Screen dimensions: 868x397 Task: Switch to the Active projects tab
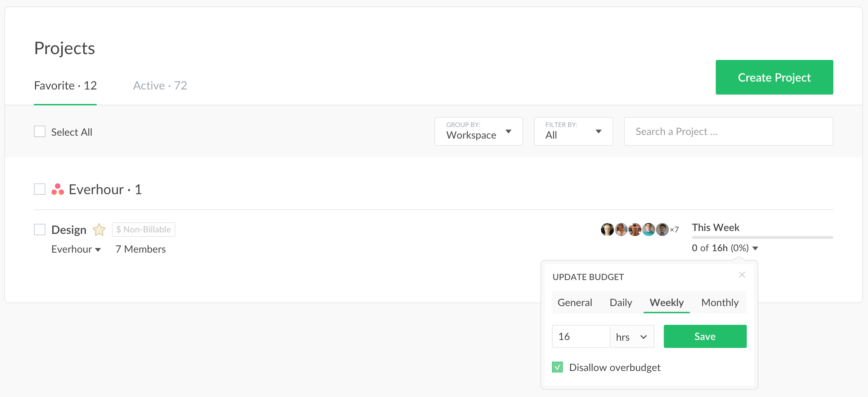click(160, 86)
